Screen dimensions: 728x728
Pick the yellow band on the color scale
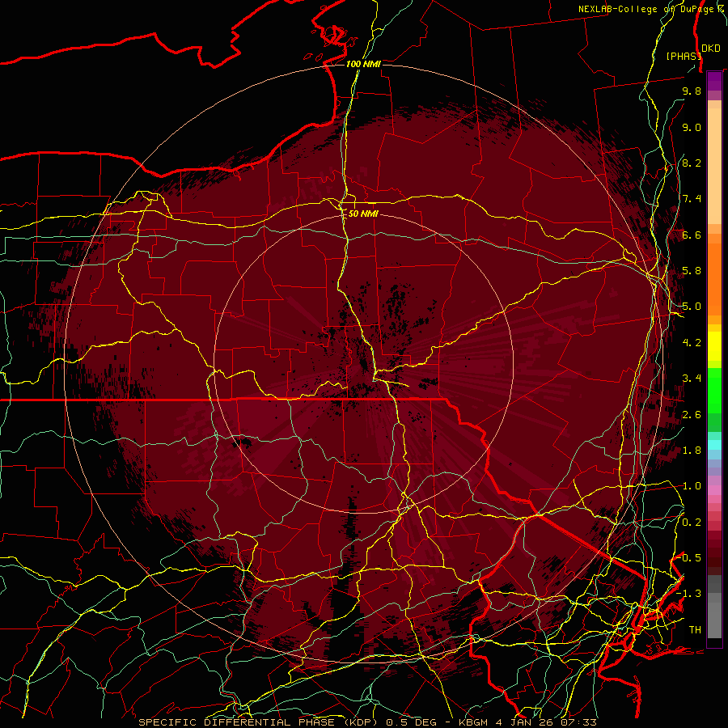tap(714, 346)
